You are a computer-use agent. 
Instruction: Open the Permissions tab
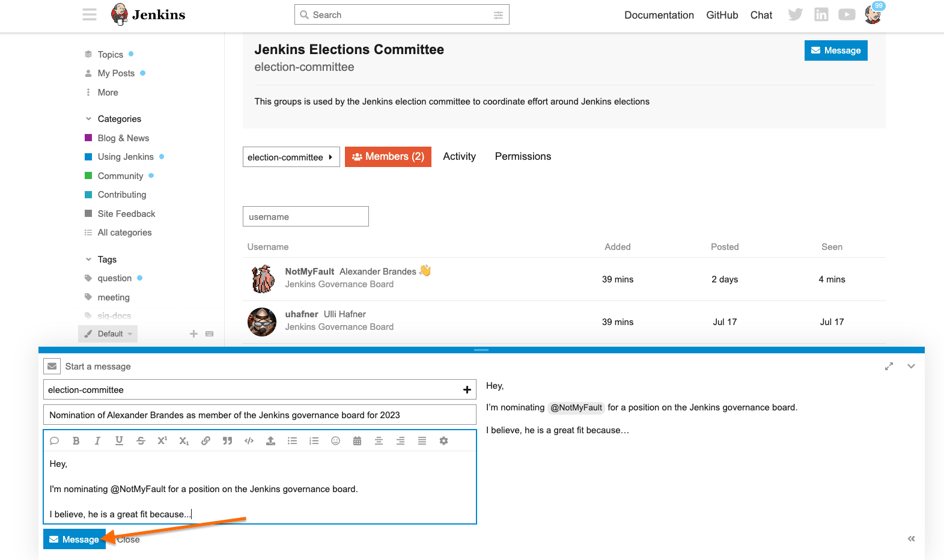pos(523,156)
